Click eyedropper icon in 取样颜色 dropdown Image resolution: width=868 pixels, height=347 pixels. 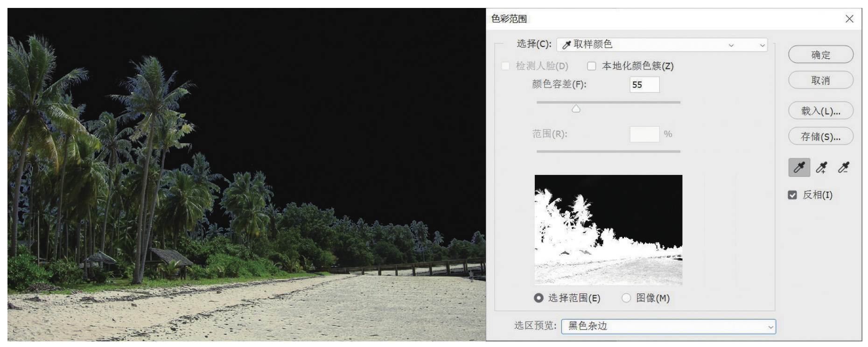tap(567, 45)
